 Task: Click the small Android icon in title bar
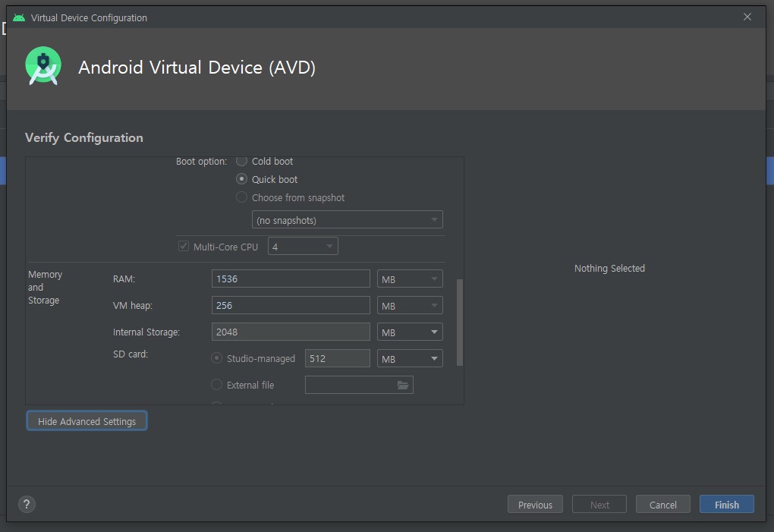pos(19,17)
